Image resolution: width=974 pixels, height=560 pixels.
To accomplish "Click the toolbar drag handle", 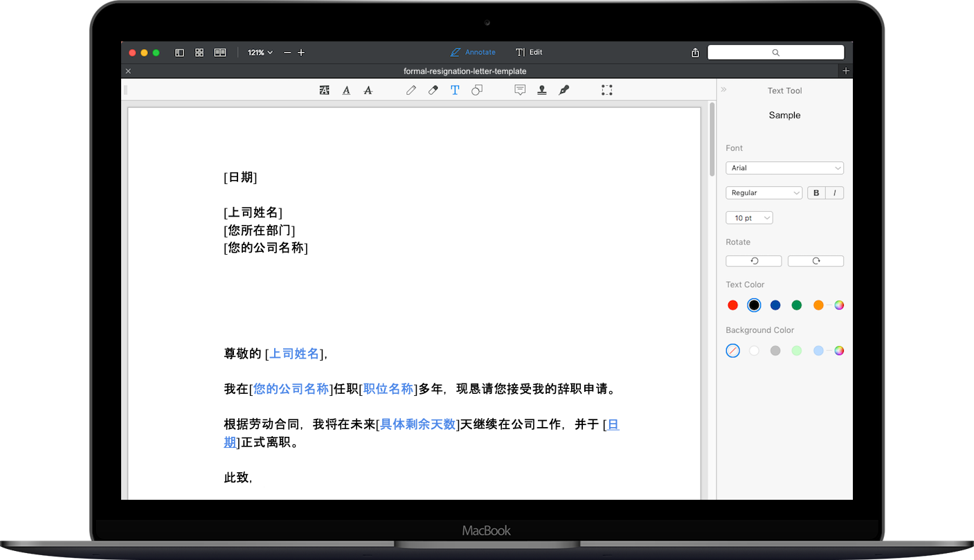I will 125,90.
